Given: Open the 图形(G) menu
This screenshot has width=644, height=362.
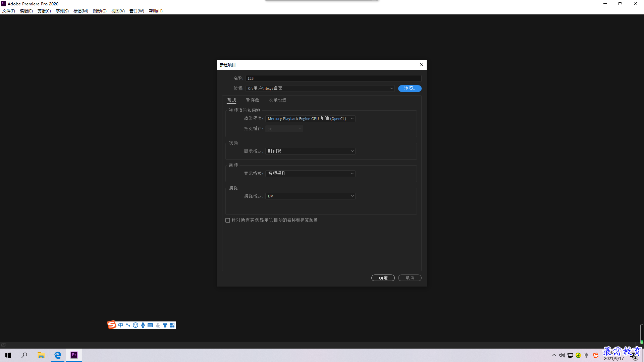Looking at the screenshot, I should (x=100, y=11).
